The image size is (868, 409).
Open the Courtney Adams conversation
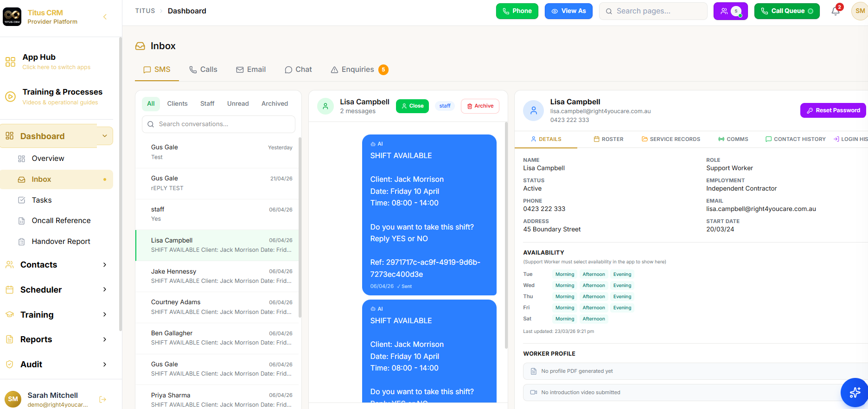click(217, 307)
